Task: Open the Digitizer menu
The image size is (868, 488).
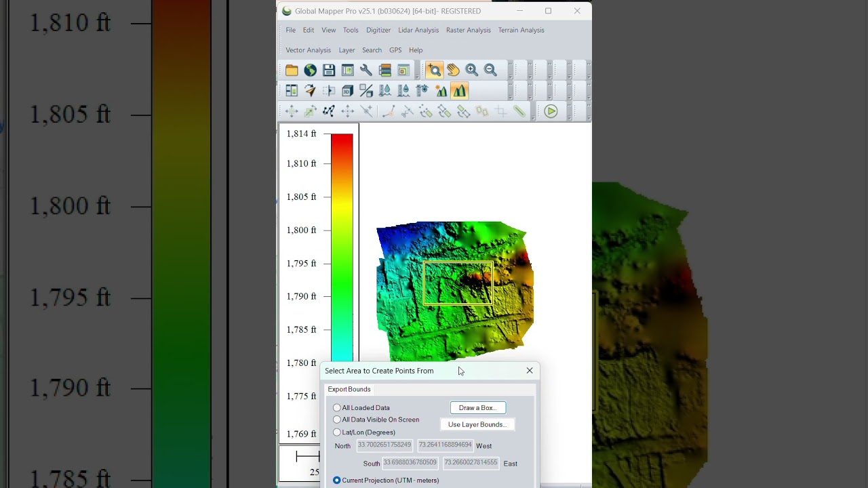Action: 378,30
